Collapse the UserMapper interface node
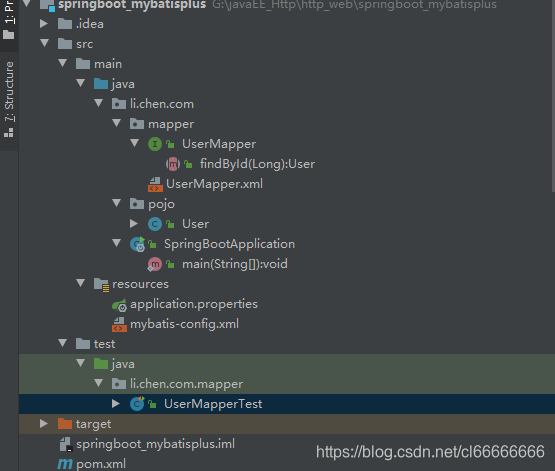The height and width of the screenshot is (471, 555). [x=135, y=143]
